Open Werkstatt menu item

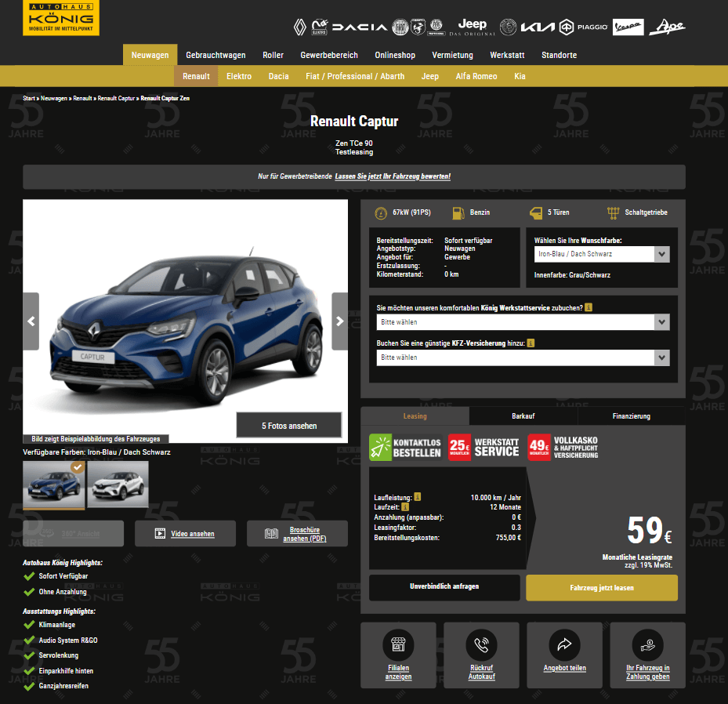[508, 55]
